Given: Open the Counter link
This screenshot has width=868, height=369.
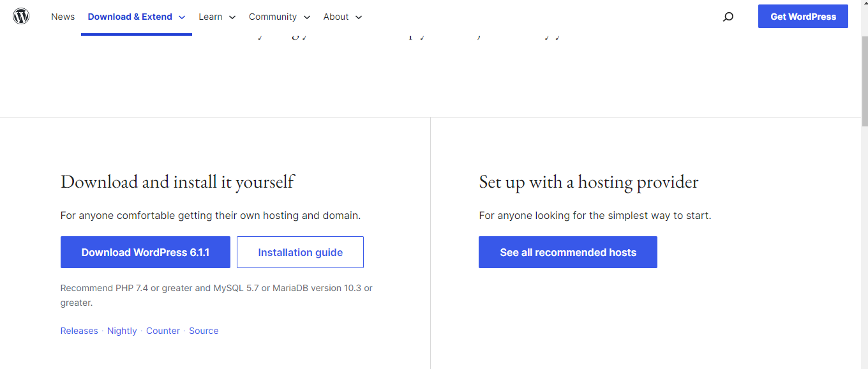Looking at the screenshot, I should [x=163, y=331].
